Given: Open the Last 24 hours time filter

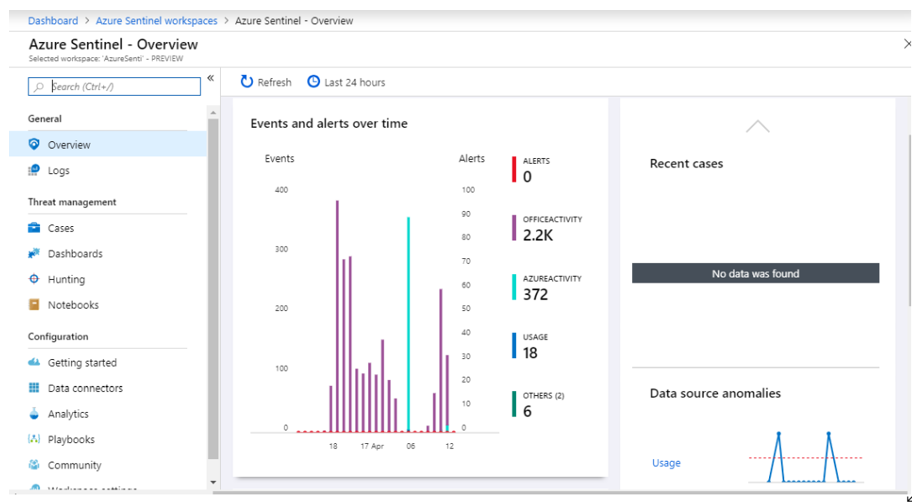Looking at the screenshot, I should pos(346,82).
